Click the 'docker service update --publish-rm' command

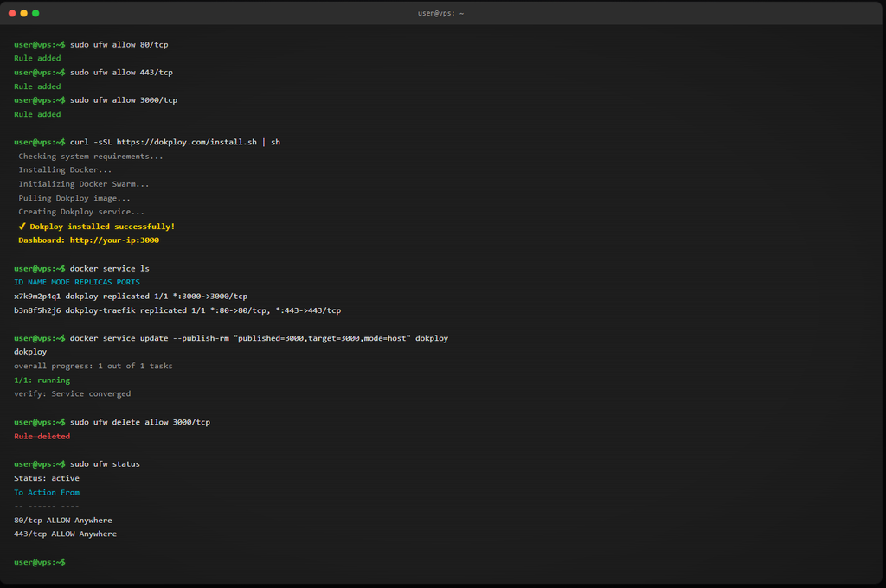tap(259, 338)
